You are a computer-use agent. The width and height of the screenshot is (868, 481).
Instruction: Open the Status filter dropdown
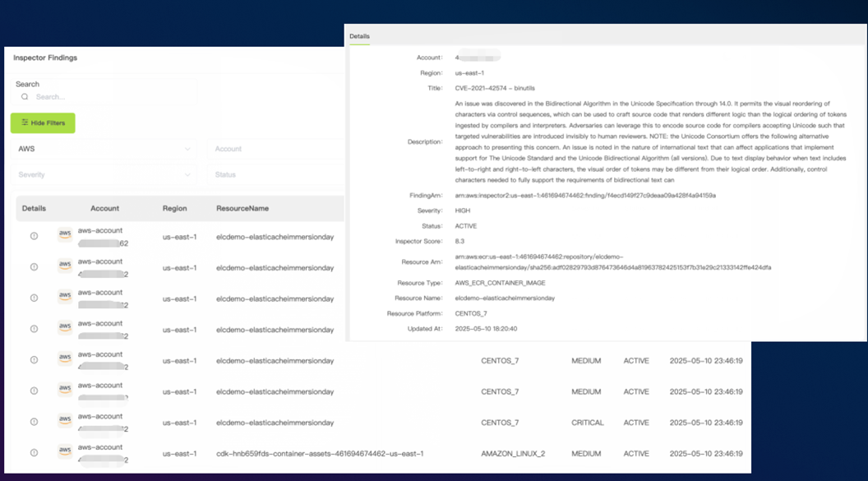tap(275, 175)
